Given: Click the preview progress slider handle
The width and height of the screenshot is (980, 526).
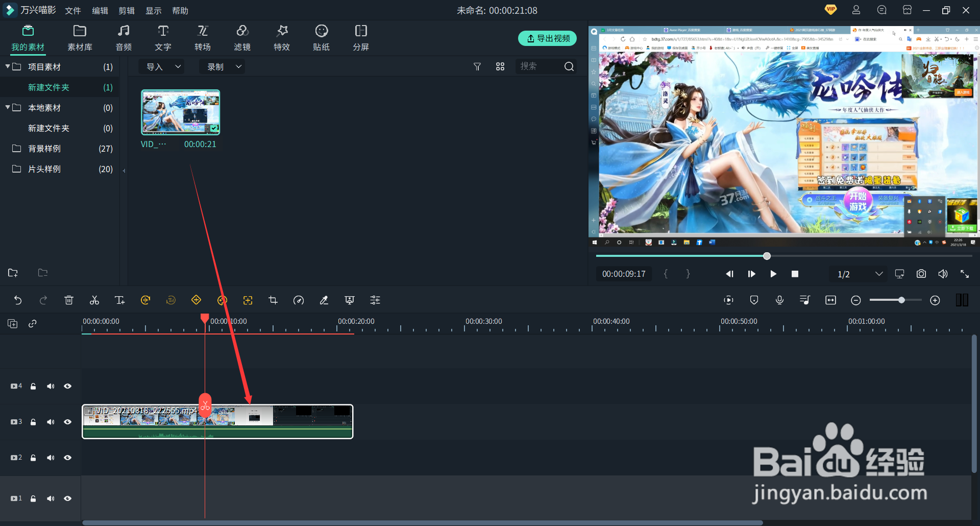Looking at the screenshot, I should (767, 256).
